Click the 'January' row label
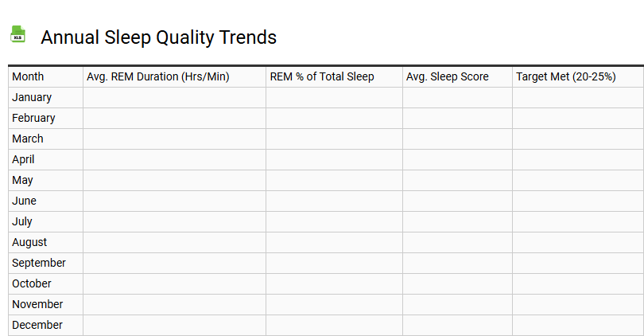644x336 pixels. coord(32,97)
